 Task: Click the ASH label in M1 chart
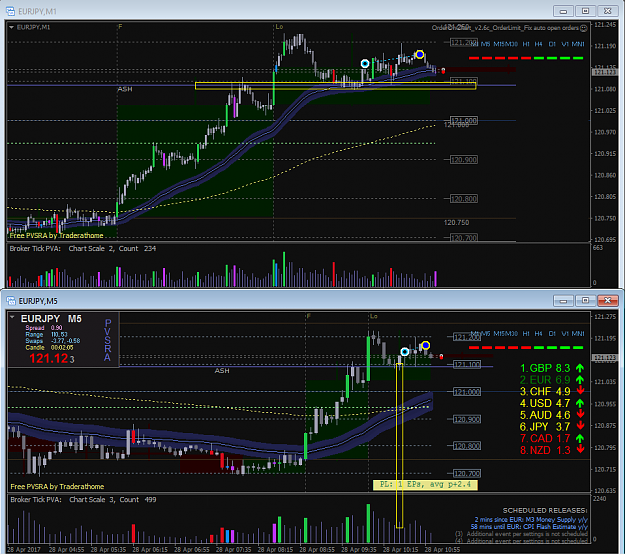(125, 89)
